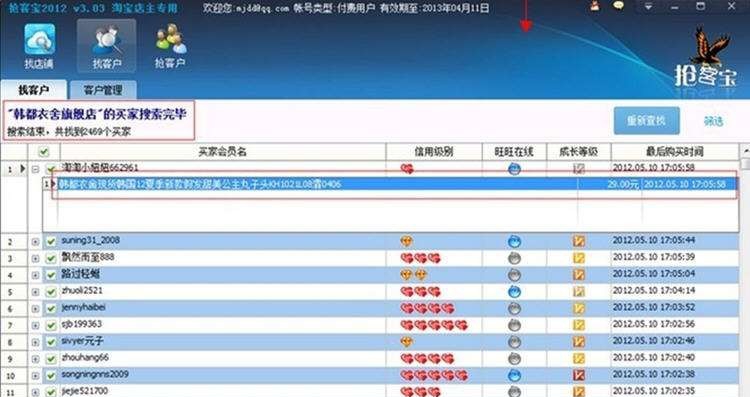750x397 pixels.
Task: Click credit heart icon for 淘淘小妞妞662961
Action: [407, 168]
